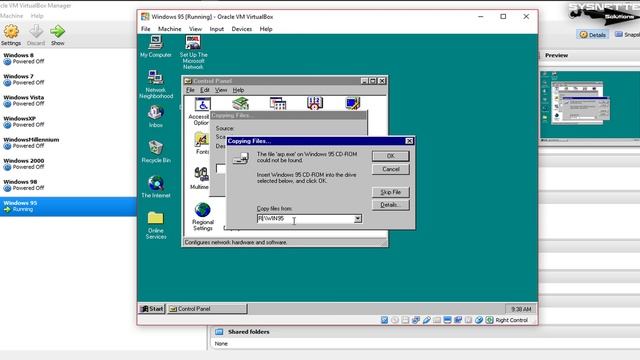Click the network adapters status icon
This screenshot has width=640, height=360.
[416, 320]
